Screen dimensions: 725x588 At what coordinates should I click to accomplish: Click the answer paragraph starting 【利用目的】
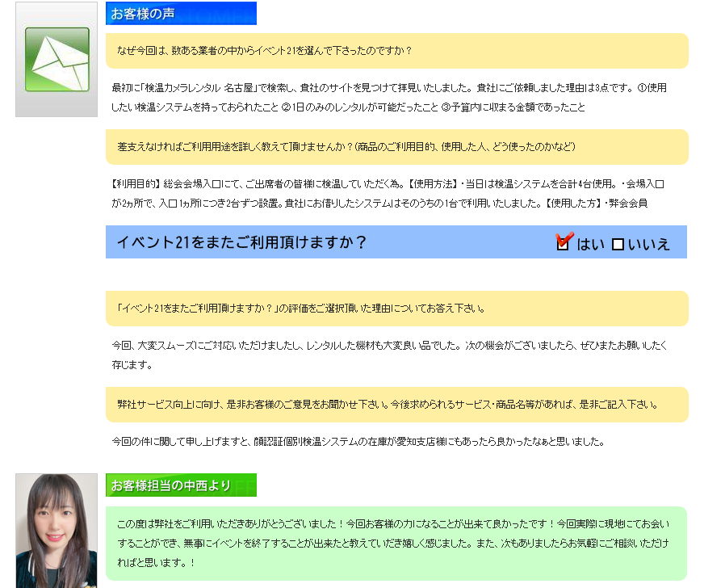(388, 193)
